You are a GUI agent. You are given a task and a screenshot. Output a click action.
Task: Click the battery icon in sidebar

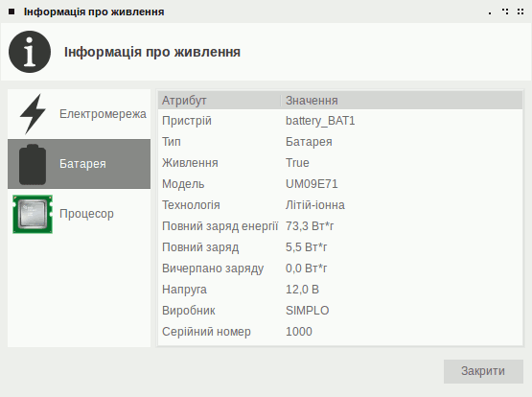(x=33, y=164)
